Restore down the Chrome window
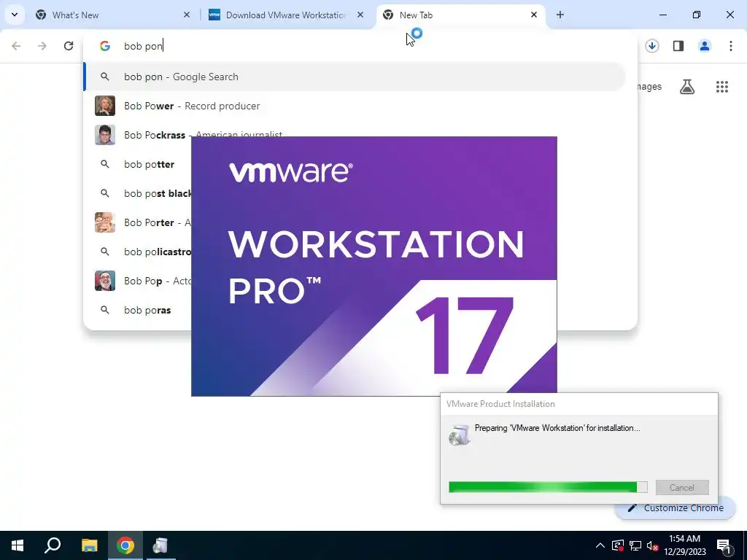Screen dimensions: 747x560 [x=697, y=15]
